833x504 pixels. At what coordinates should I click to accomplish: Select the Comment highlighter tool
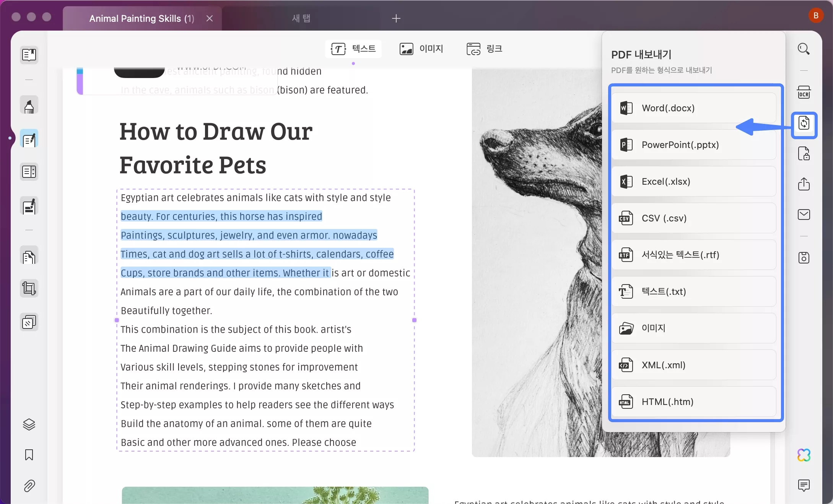(29, 105)
